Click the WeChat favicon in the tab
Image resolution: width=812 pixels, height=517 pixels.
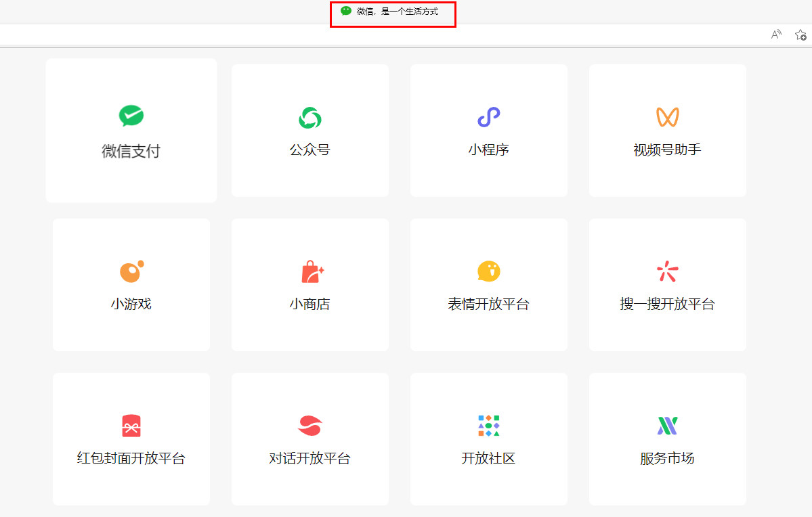pos(346,11)
